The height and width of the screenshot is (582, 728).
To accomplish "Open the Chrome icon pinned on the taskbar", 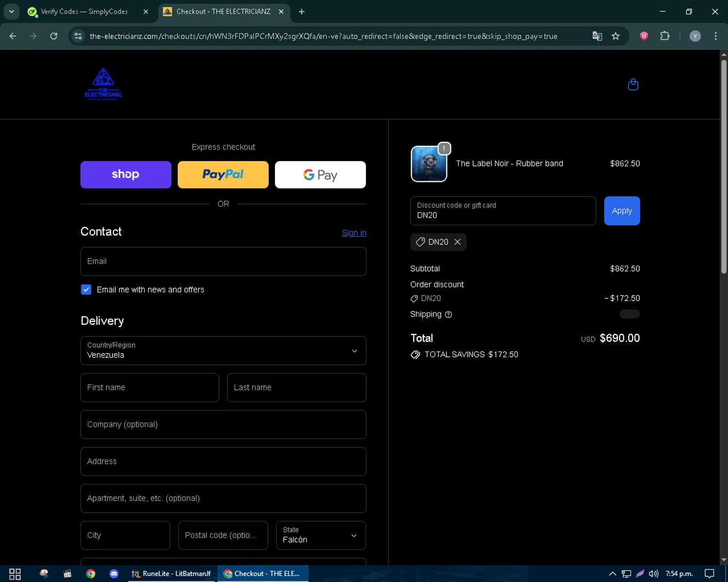I will [91, 574].
